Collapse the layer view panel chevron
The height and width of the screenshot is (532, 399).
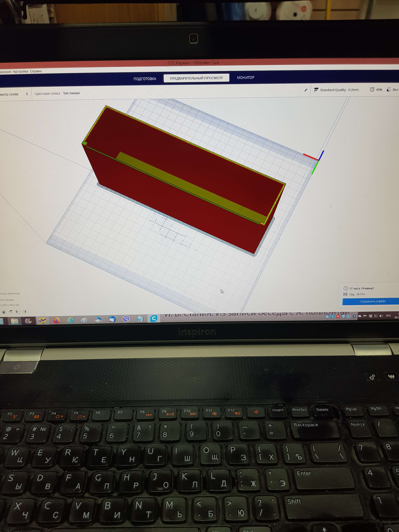(27, 94)
